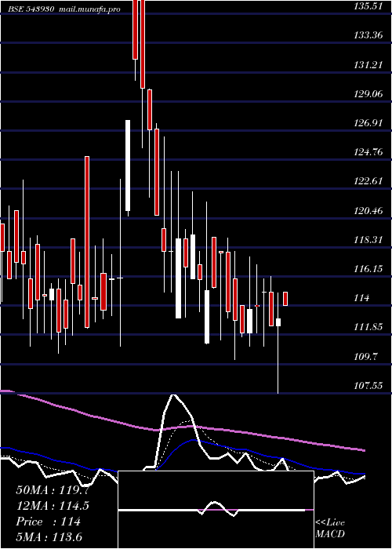This screenshot has width=392, height=549.
Task: Click the 111.85 price axis label
Action: pos(368,327)
